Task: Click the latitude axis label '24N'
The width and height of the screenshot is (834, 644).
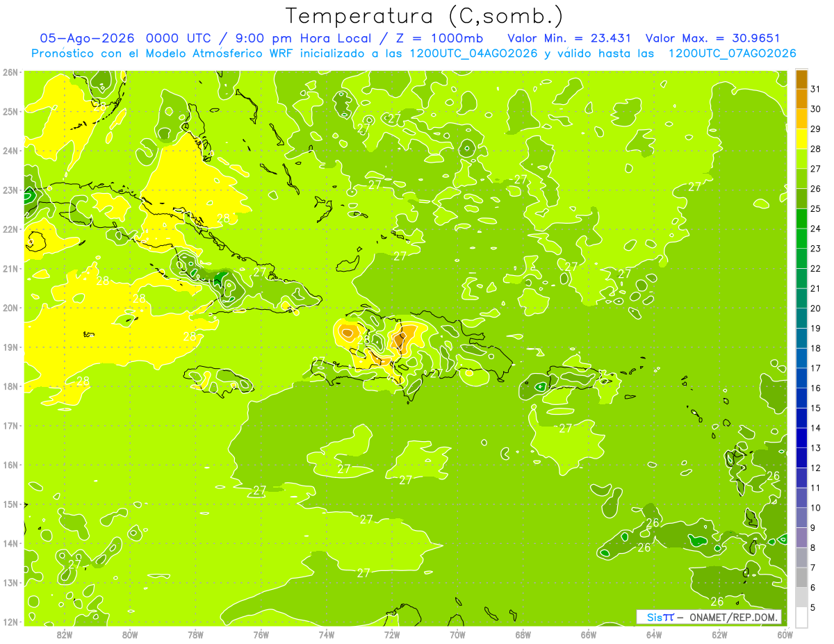Action: coord(10,151)
